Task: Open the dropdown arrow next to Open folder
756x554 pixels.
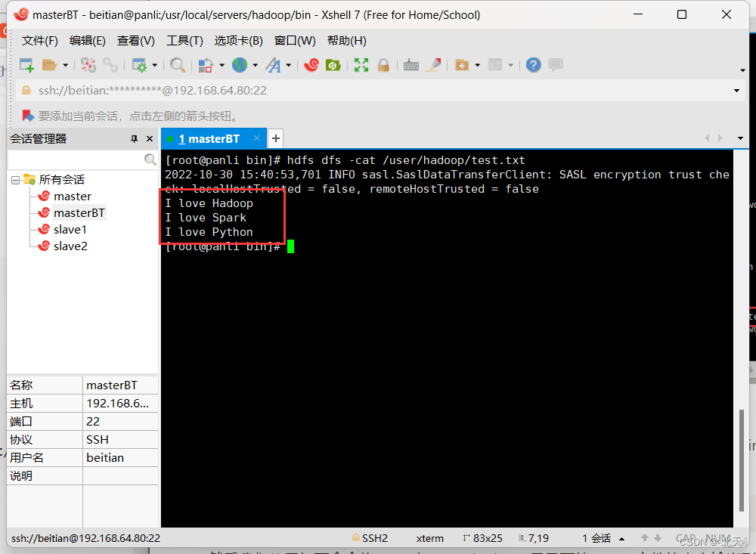Action: 65,65
